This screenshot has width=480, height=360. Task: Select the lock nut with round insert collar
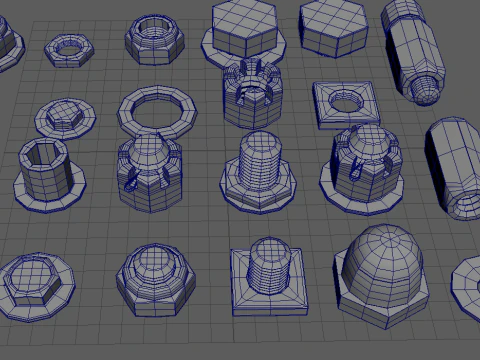coord(155,39)
